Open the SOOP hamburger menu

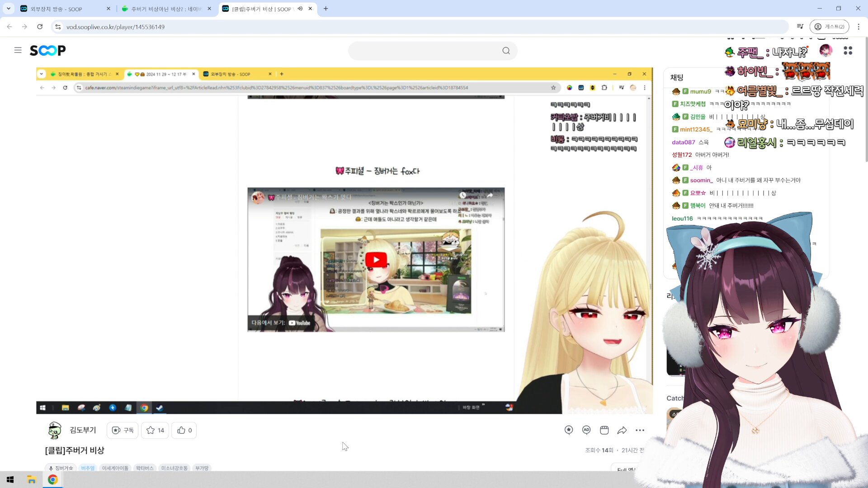point(18,50)
